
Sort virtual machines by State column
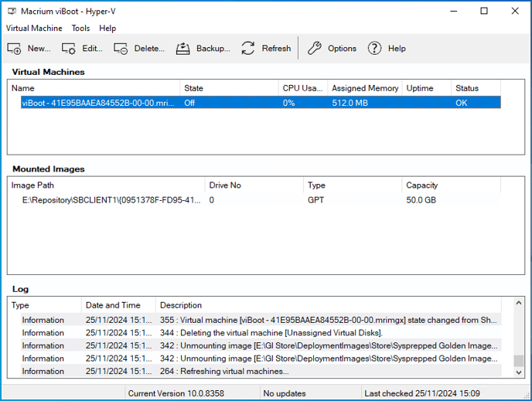click(229, 88)
